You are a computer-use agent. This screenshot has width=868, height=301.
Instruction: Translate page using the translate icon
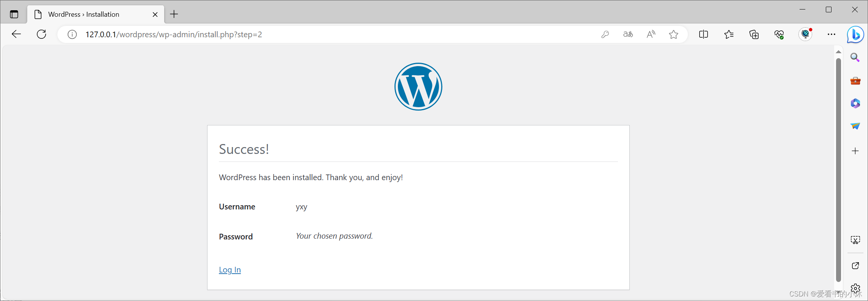click(x=628, y=35)
